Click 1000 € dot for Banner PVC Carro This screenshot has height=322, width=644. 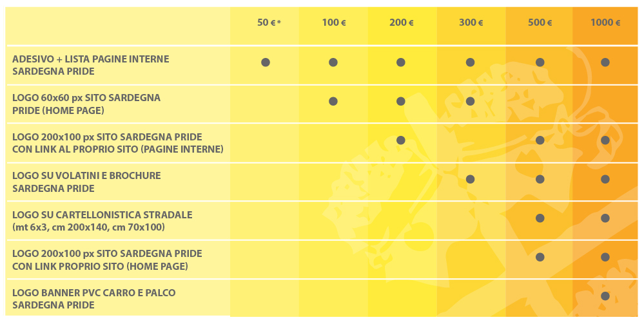point(605,296)
